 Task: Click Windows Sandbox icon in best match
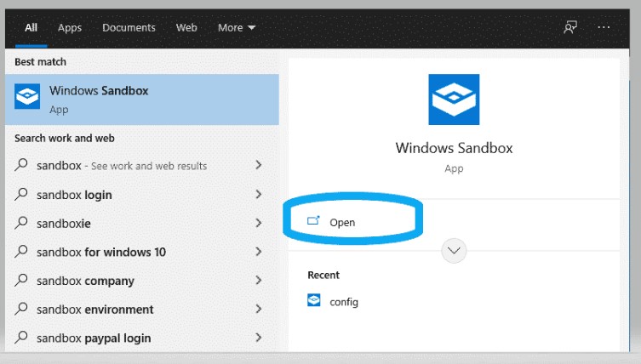27,96
